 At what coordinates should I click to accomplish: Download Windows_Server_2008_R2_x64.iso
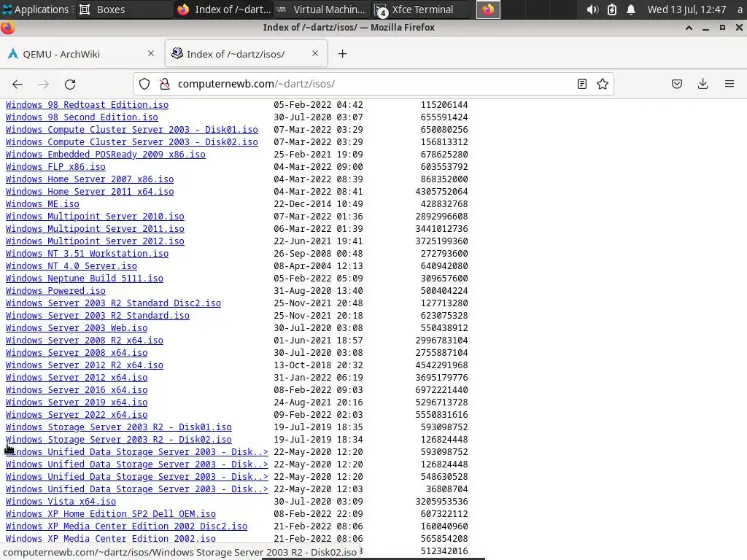tap(85, 340)
